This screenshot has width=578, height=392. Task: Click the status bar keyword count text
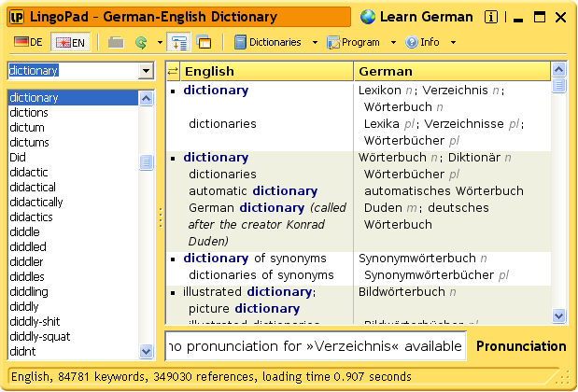(x=102, y=377)
